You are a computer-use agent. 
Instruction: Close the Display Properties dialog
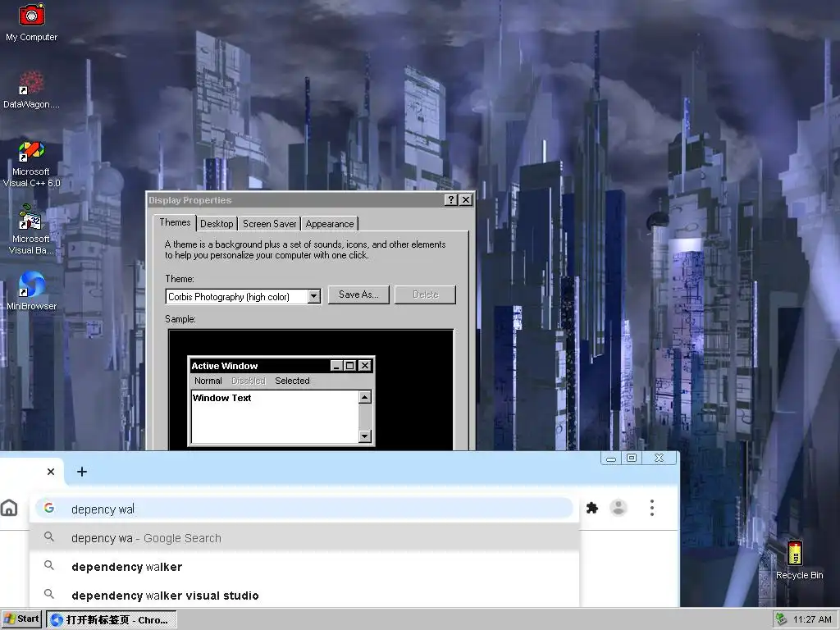466,200
